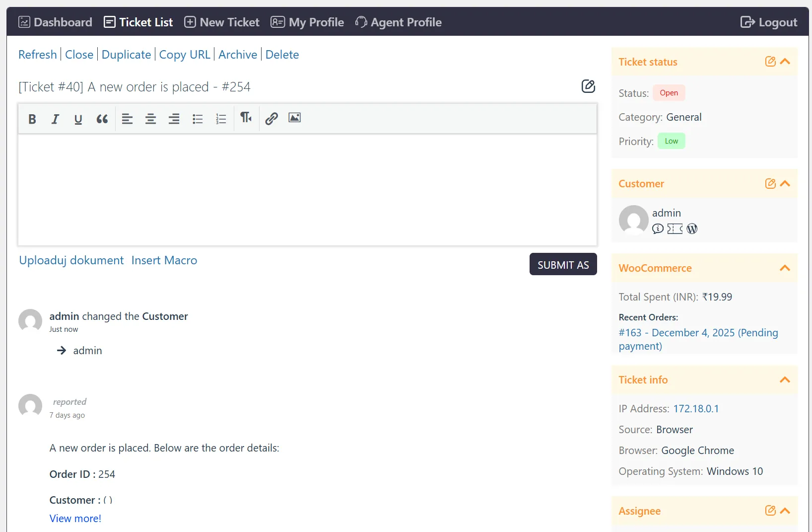The image size is (812, 532).
Task: Open the View more! link
Action: (75, 519)
